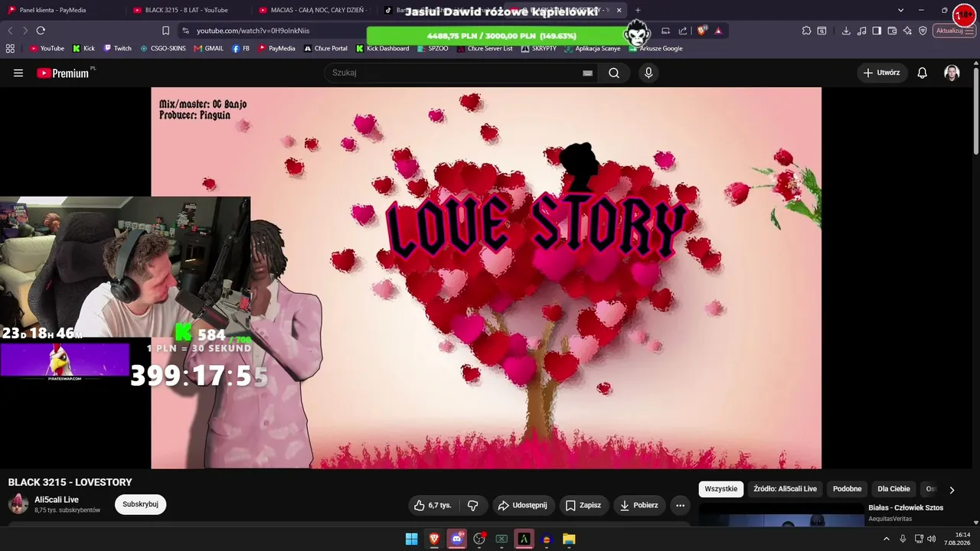Open the PayMedia bookmark
This screenshot has width=980, height=551.
(x=276, y=48)
